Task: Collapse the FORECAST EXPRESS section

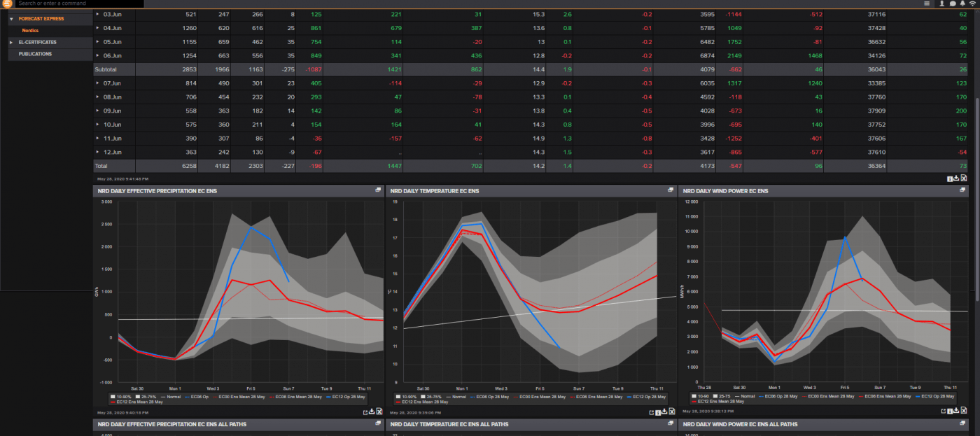Action: point(10,19)
